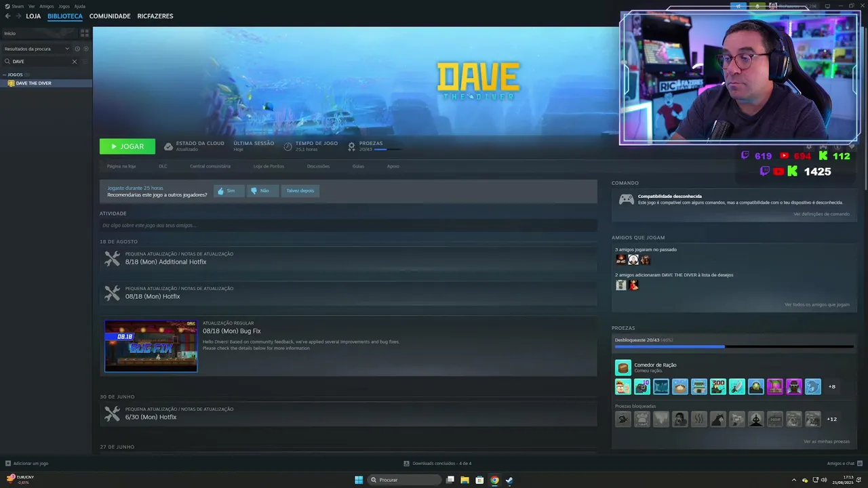Open Apoio link
This screenshot has height=488, width=868.
[x=393, y=166]
